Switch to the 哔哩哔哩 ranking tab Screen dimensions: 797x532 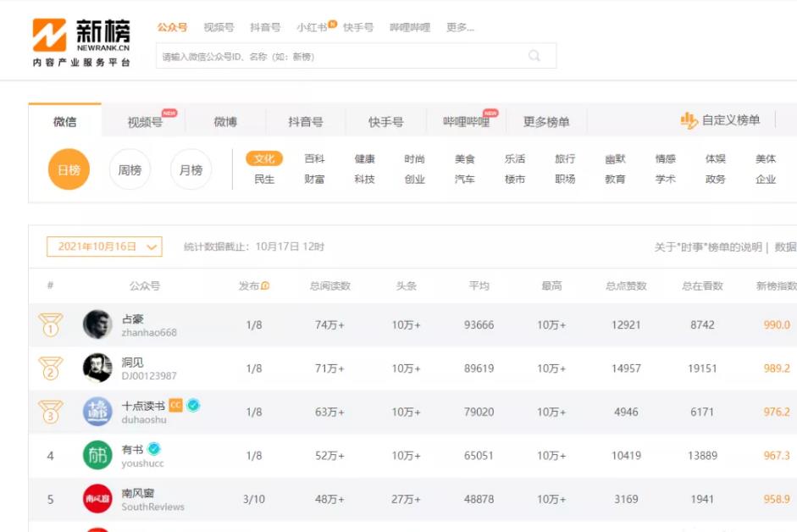[466, 121]
